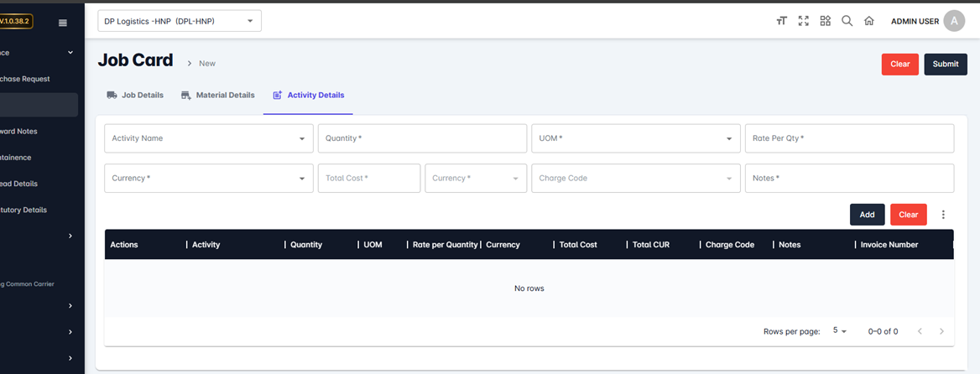Open the DP Logistics company dropdown
The width and height of the screenshot is (980, 374).
180,21
